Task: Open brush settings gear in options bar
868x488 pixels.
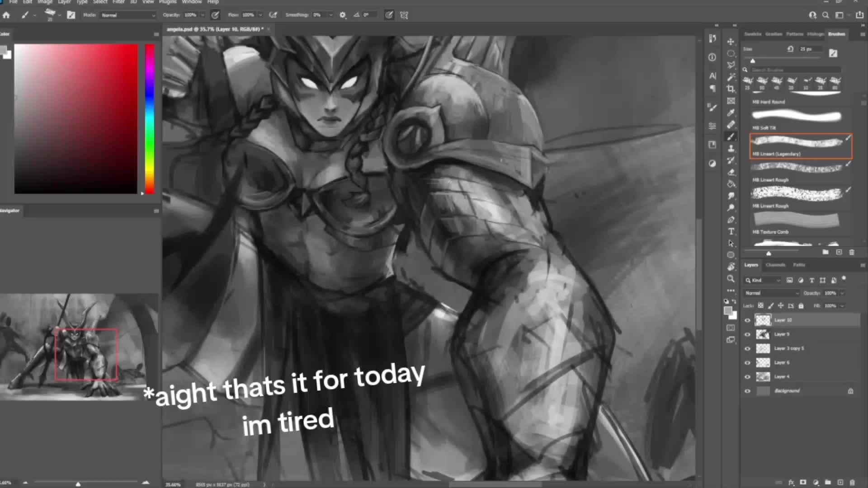Action: coord(343,15)
